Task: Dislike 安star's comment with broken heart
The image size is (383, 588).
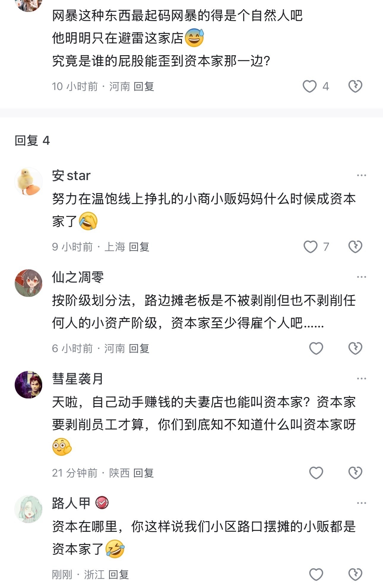Action: (x=355, y=247)
